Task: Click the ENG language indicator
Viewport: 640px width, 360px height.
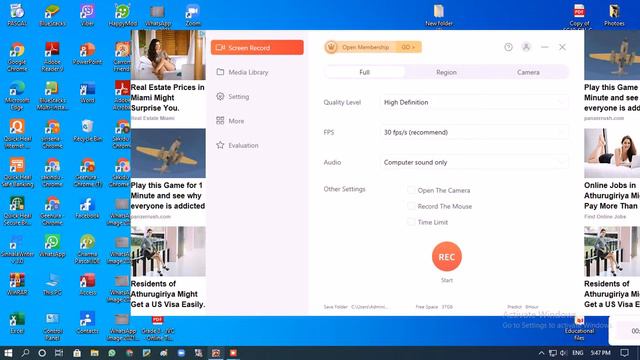Action: [x=578, y=353]
